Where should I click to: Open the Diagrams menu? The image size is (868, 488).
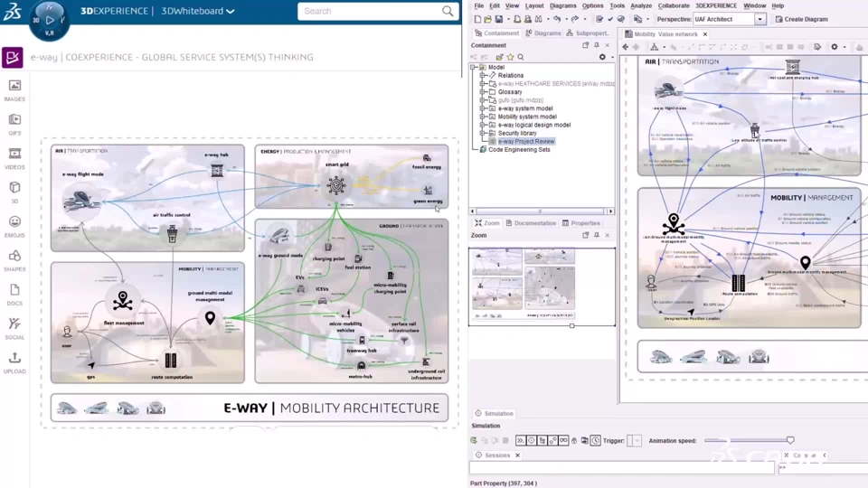click(x=563, y=5)
